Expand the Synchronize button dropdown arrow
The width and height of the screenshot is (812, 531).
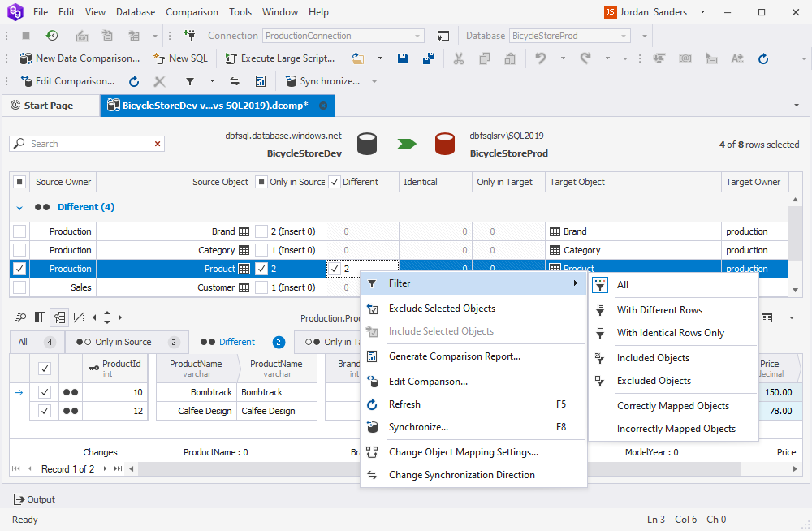click(374, 81)
